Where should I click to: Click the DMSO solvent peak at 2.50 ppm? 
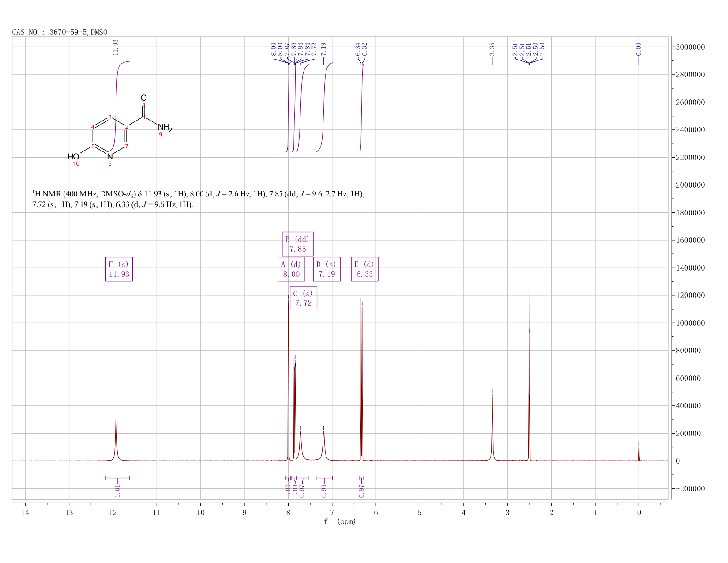(529, 375)
